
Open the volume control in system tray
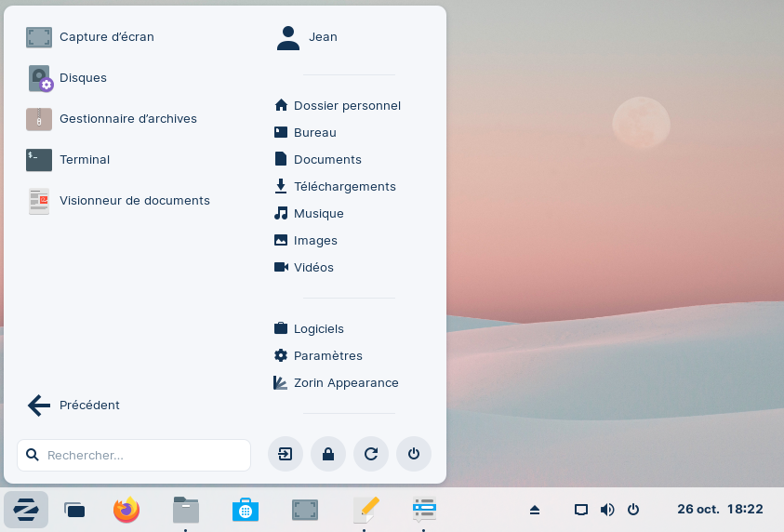pyautogui.click(x=607, y=510)
